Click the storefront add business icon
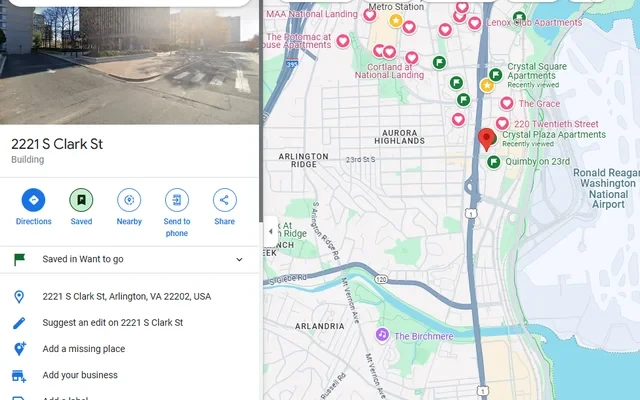640x400 pixels. point(19,376)
